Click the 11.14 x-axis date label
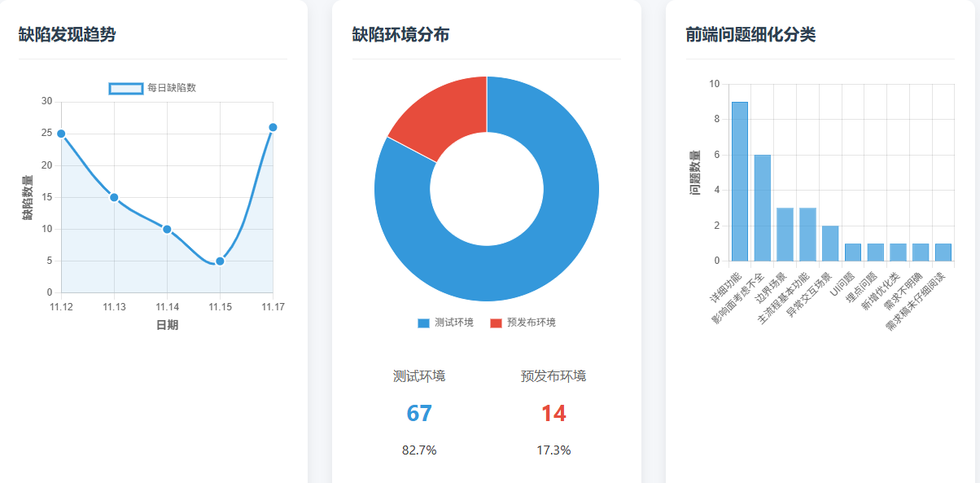Viewport: 980px width, 483px height. coord(167,307)
